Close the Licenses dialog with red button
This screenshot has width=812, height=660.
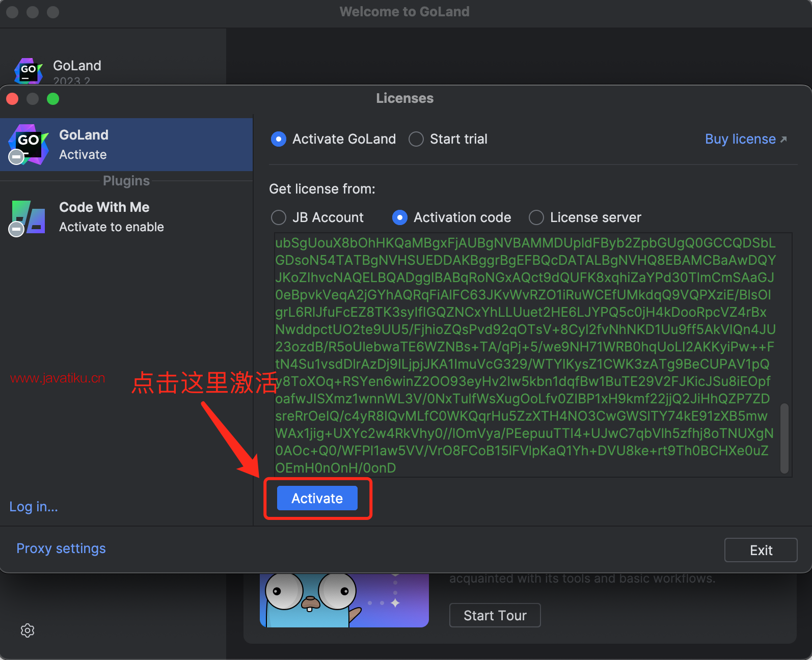pyautogui.click(x=12, y=99)
